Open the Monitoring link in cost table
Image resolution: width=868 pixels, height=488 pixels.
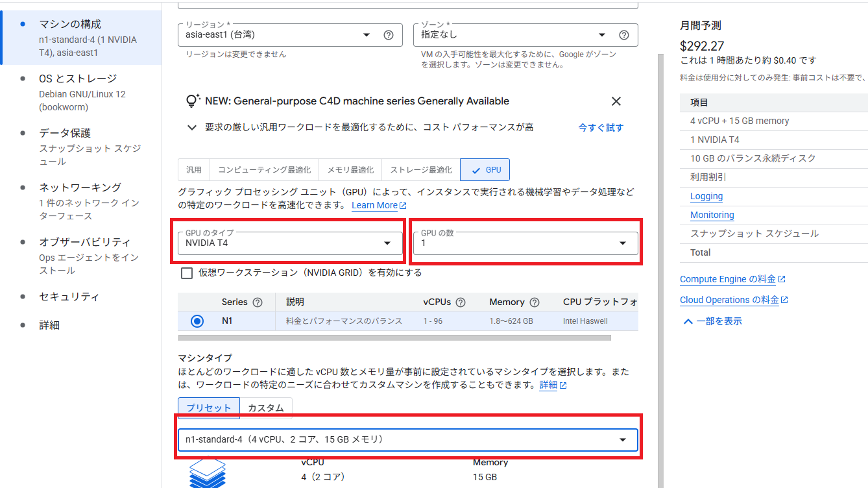point(712,215)
